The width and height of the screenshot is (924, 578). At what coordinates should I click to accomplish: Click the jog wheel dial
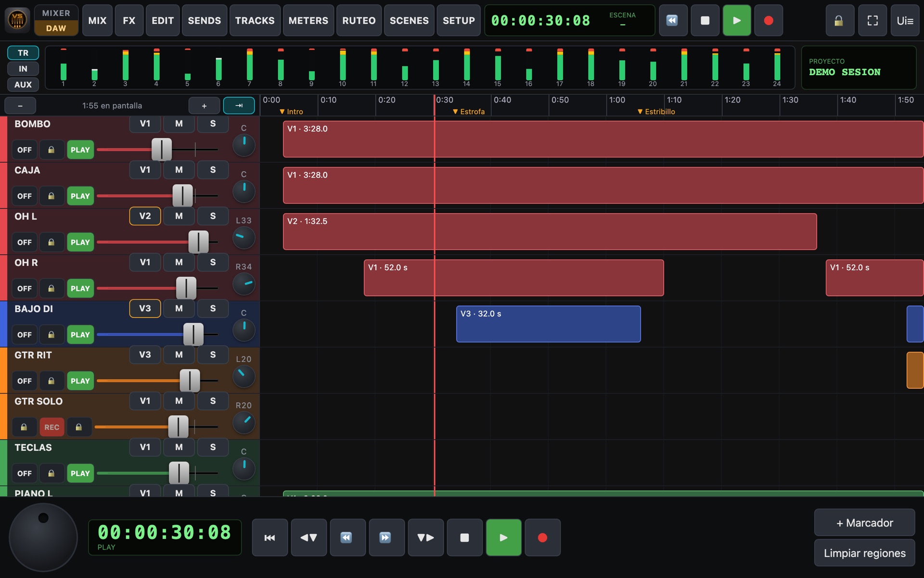pos(43,537)
